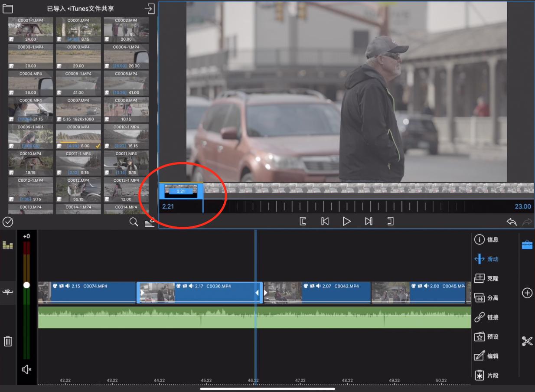This screenshot has height=392, width=535.
Task: Undo the last edit
Action: click(512, 222)
